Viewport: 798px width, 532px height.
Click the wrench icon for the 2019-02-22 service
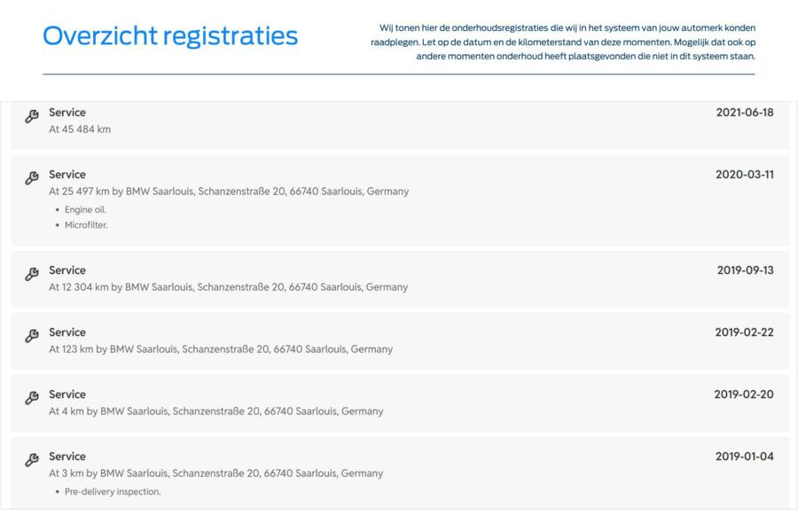[32, 336]
